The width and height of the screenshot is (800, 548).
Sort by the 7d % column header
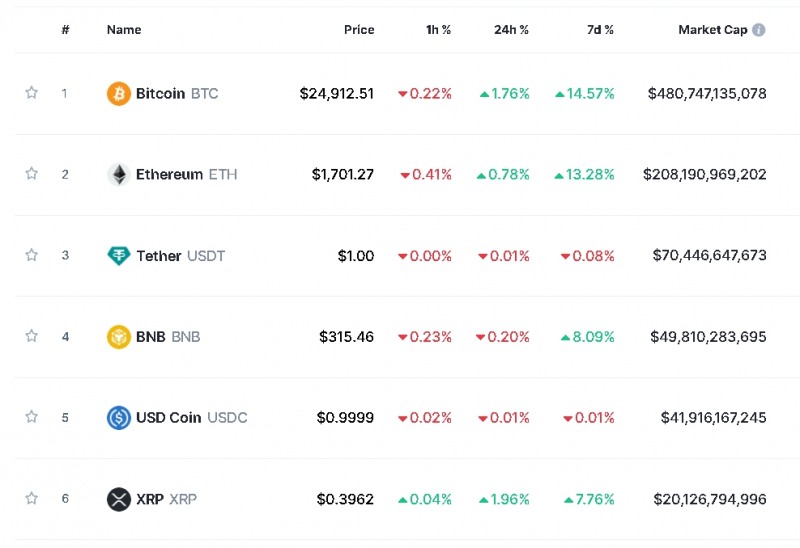click(x=600, y=30)
